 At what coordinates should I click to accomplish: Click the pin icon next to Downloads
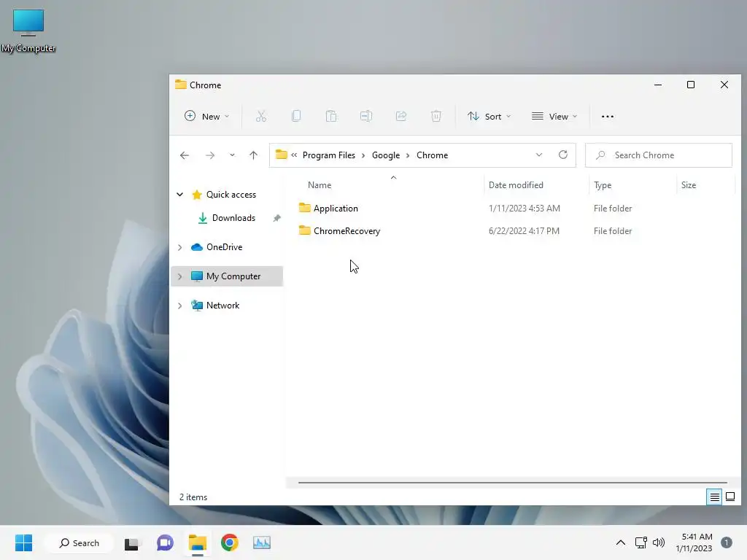276,218
